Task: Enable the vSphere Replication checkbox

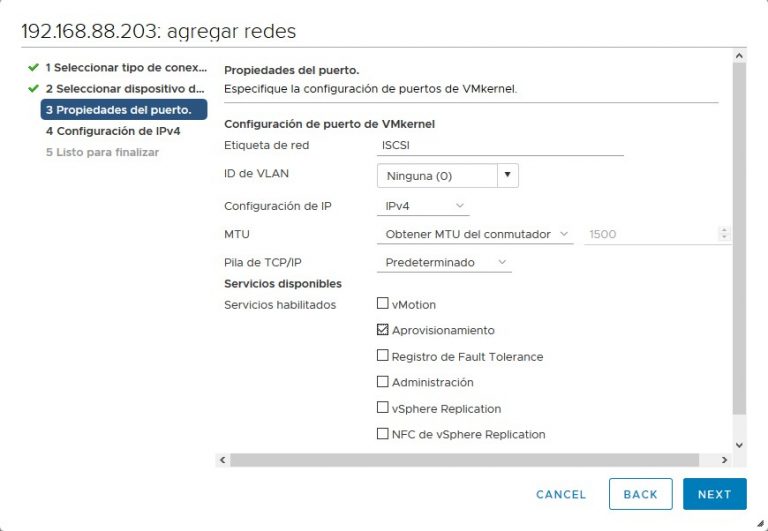Action: (383, 408)
